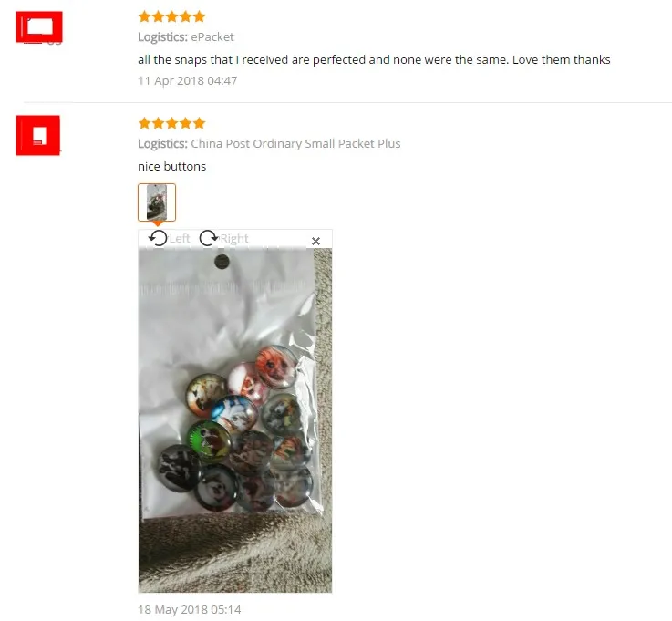
Task: Click the "nice buttons" review comment
Action: pos(171,166)
